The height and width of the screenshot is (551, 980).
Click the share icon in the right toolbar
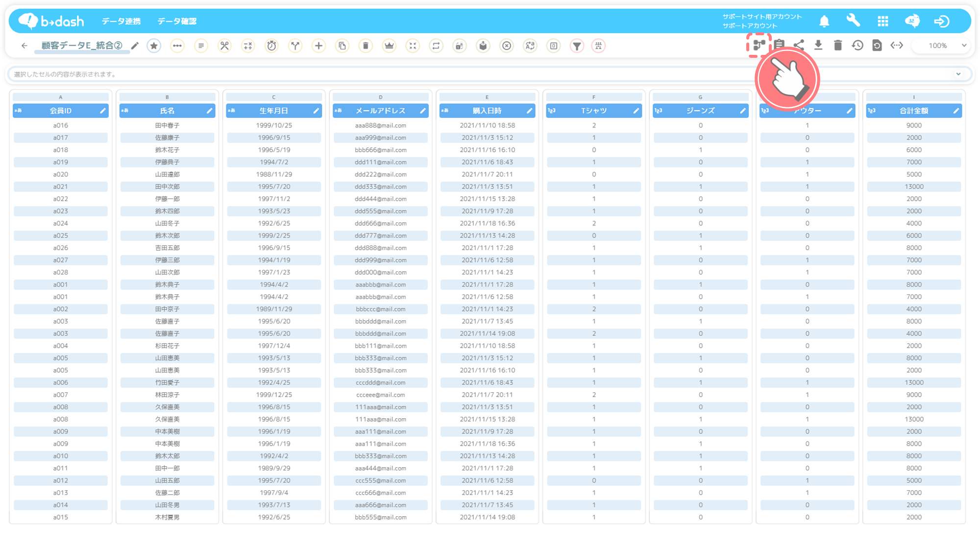(x=799, y=46)
